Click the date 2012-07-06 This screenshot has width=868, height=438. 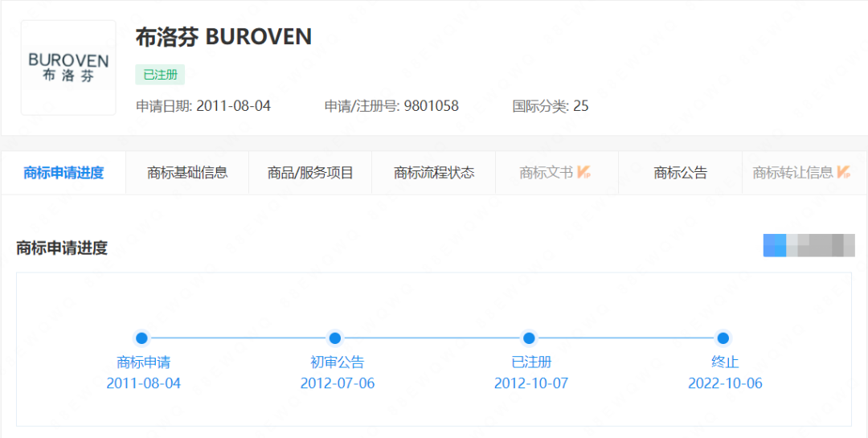click(x=337, y=383)
